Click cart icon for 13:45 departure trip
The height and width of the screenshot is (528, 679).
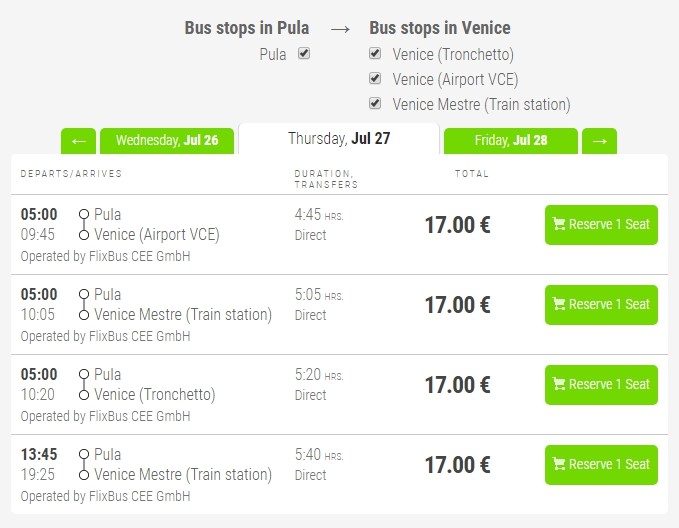(x=559, y=464)
